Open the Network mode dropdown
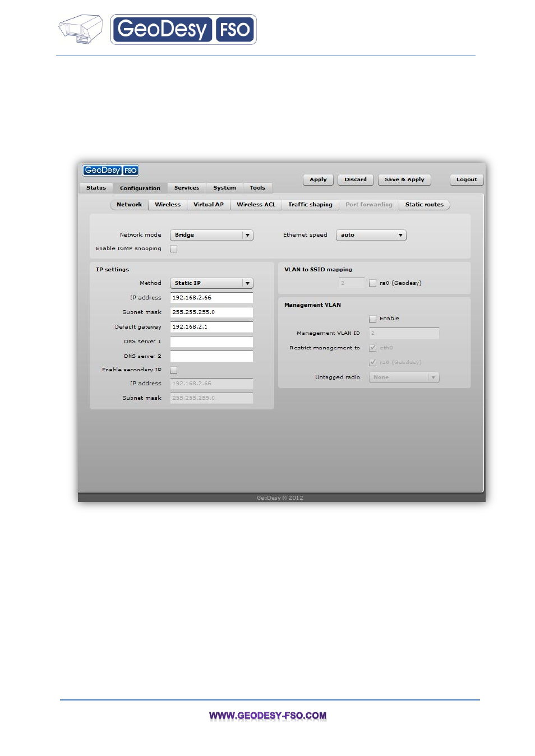535x756 pixels. 211,235
